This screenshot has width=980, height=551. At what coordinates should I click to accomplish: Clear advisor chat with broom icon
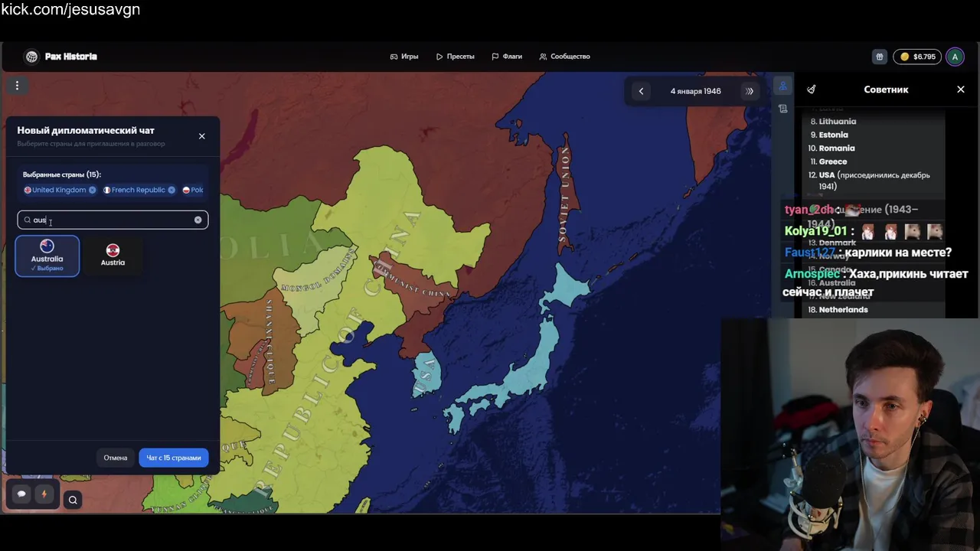812,90
